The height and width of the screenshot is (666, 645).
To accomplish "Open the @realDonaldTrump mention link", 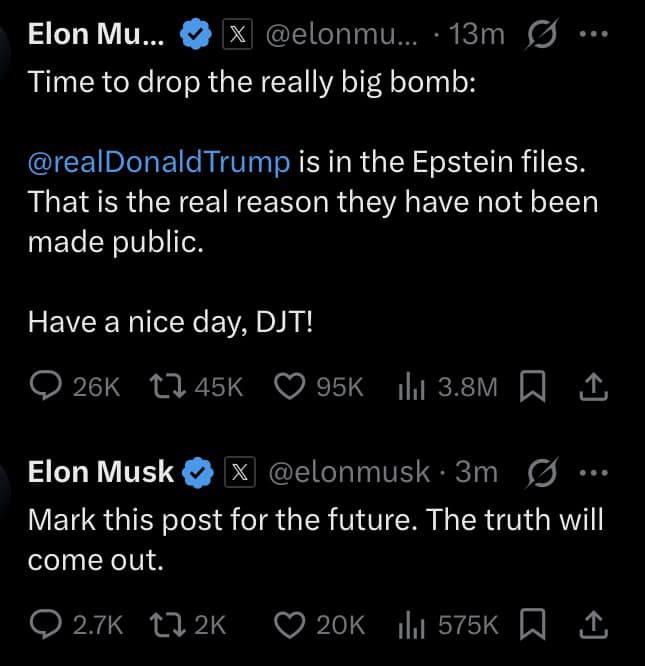I will pyautogui.click(x=160, y=160).
